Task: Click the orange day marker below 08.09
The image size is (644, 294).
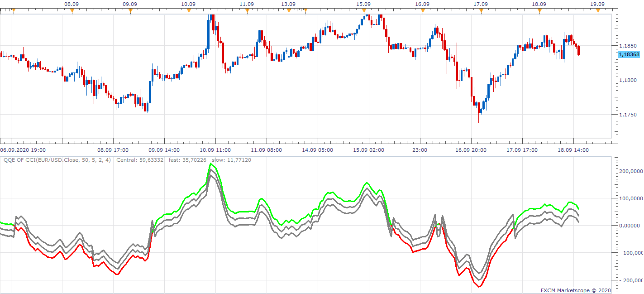Action: (72, 11)
